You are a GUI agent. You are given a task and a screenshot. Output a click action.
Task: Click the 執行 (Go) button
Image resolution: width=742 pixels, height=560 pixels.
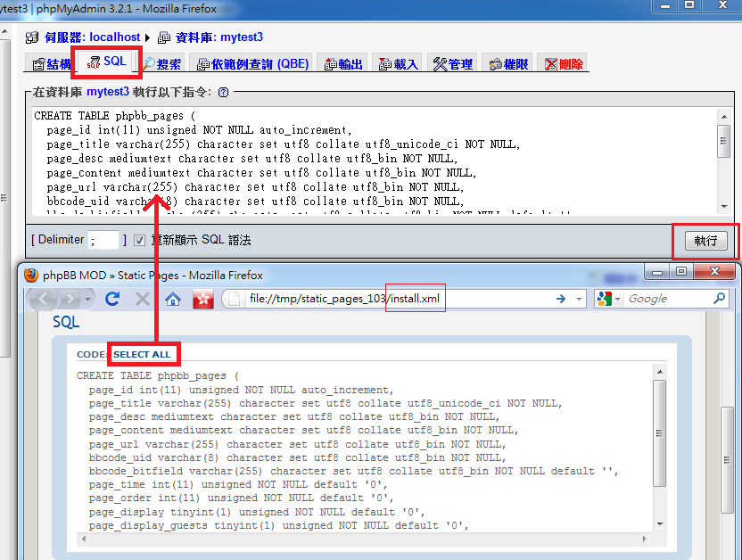tap(705, 241)
